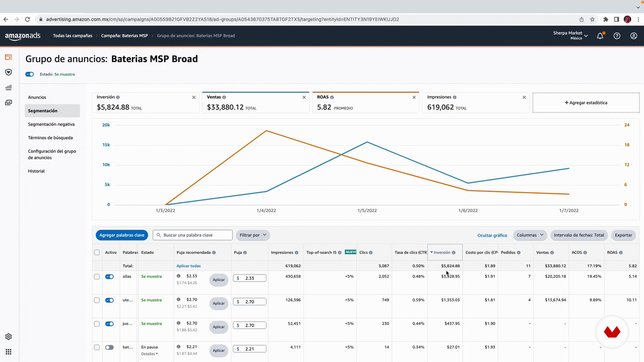This screenshot has width=644, height=362.
Task: Click Agregar palabras clave button
Action: pyautogui.click(x=122, y=235)
